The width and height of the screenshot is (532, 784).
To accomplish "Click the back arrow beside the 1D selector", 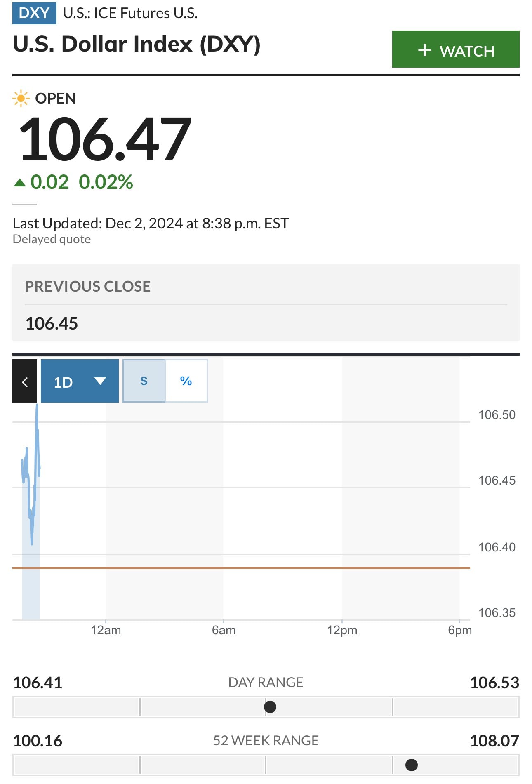I will coord(25,382).
